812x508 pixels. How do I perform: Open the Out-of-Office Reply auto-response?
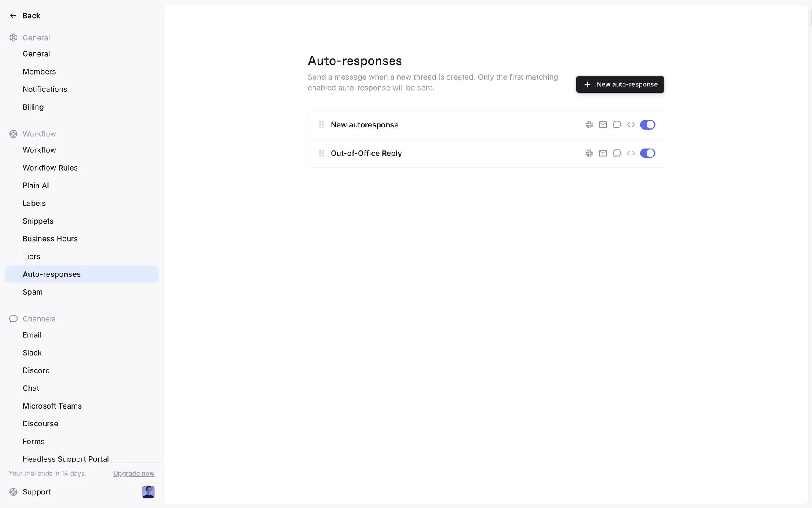(x=366, y=153)
